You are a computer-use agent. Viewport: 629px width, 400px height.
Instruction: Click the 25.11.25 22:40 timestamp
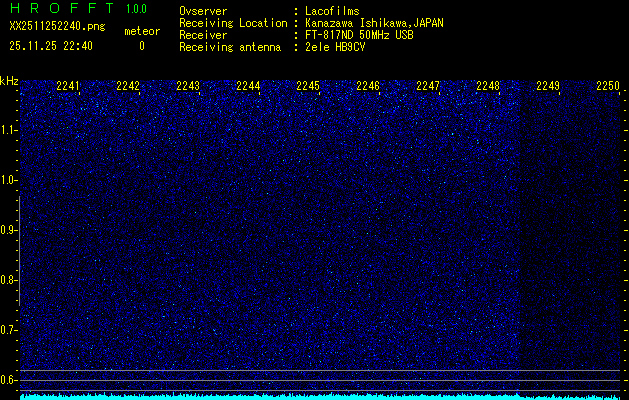pyautogui.click(x=51, y=46)
